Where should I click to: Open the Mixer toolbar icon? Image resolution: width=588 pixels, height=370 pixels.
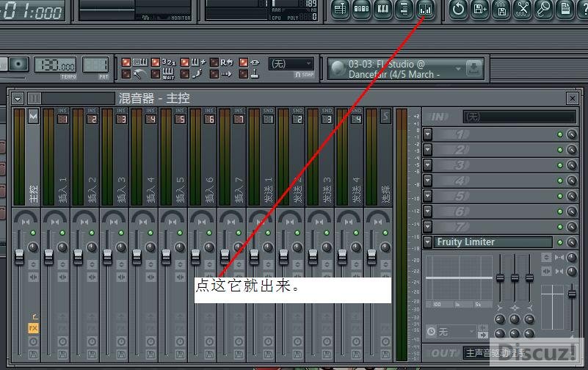pos(426,9)
